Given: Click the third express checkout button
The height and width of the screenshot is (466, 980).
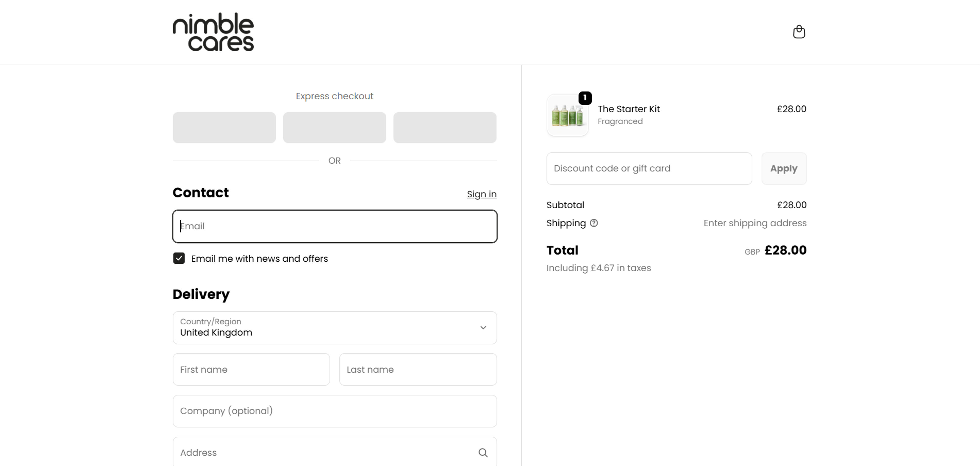Looking at the screenshot, I should pyautogui.click(x=445, y=127).
